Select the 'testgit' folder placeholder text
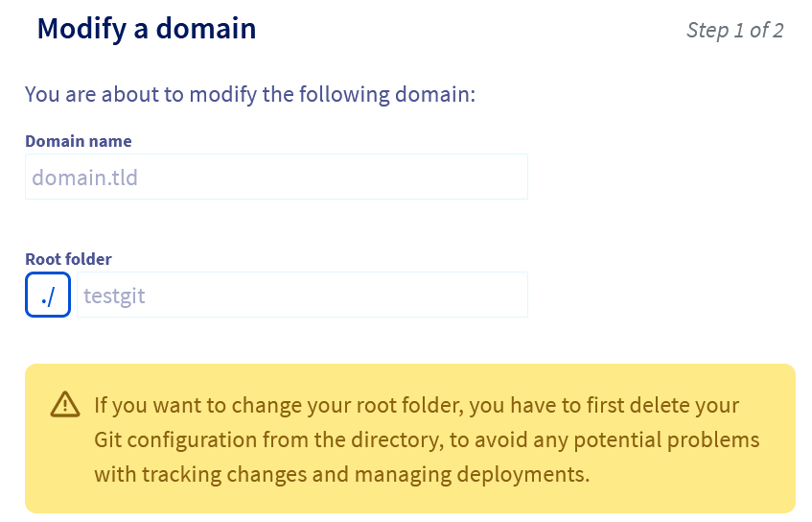 114,296
